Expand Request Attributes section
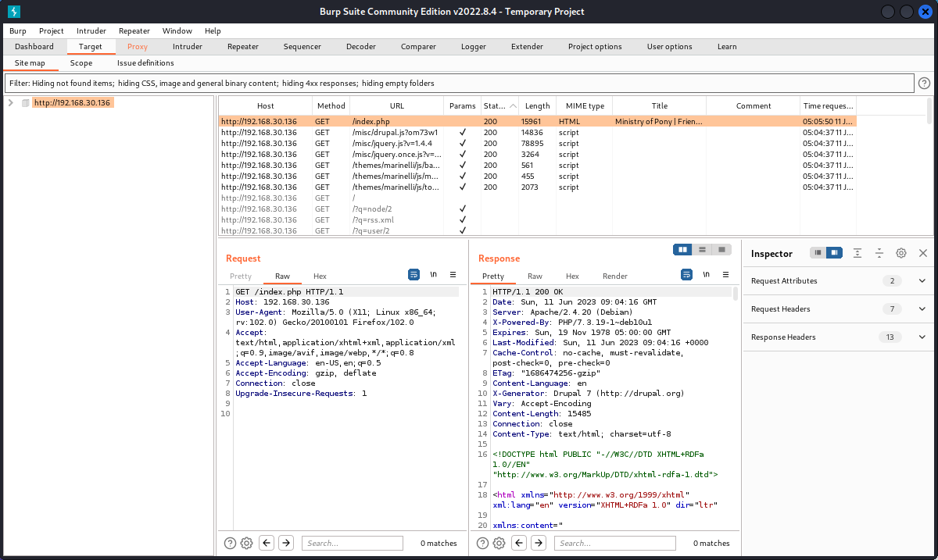938x560 pixels. [x=922, y=281]
